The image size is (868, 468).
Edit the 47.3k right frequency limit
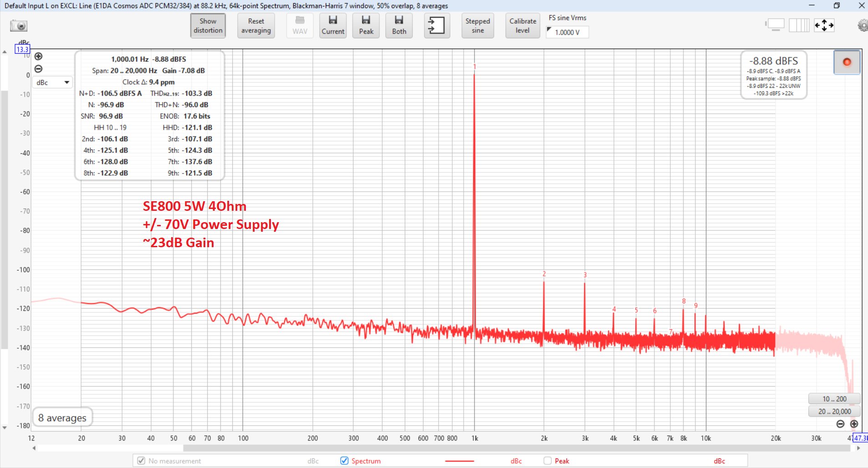coord(860,438)
